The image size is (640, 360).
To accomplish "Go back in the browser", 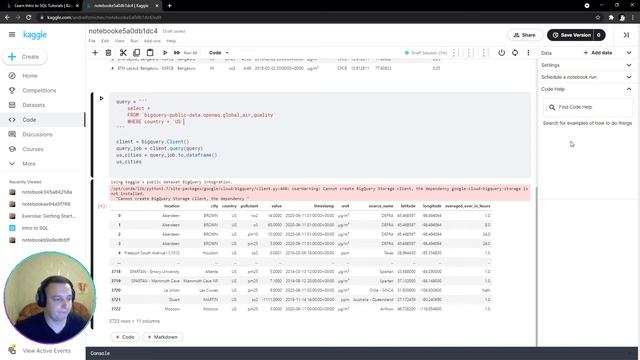I will point(7,17).
